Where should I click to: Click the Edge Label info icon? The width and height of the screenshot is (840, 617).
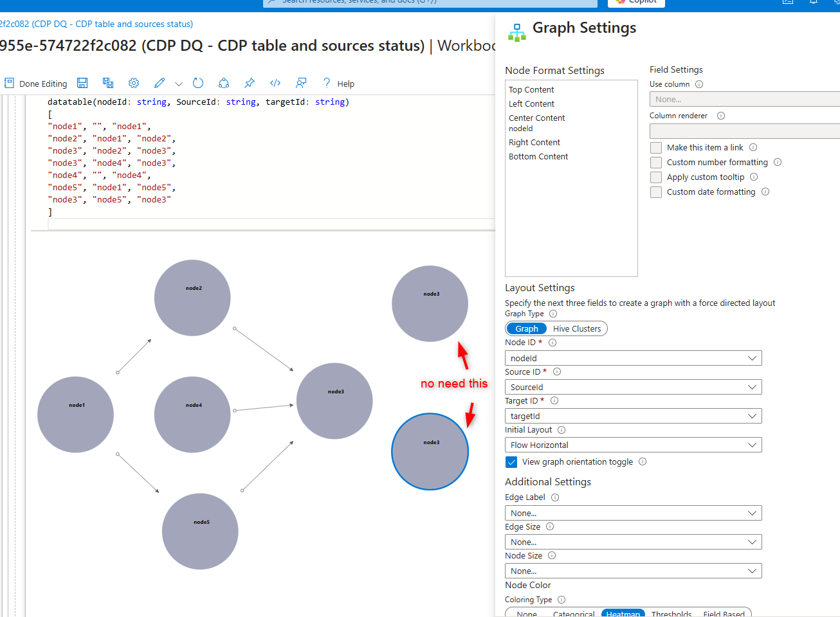[x=555, y=497]
